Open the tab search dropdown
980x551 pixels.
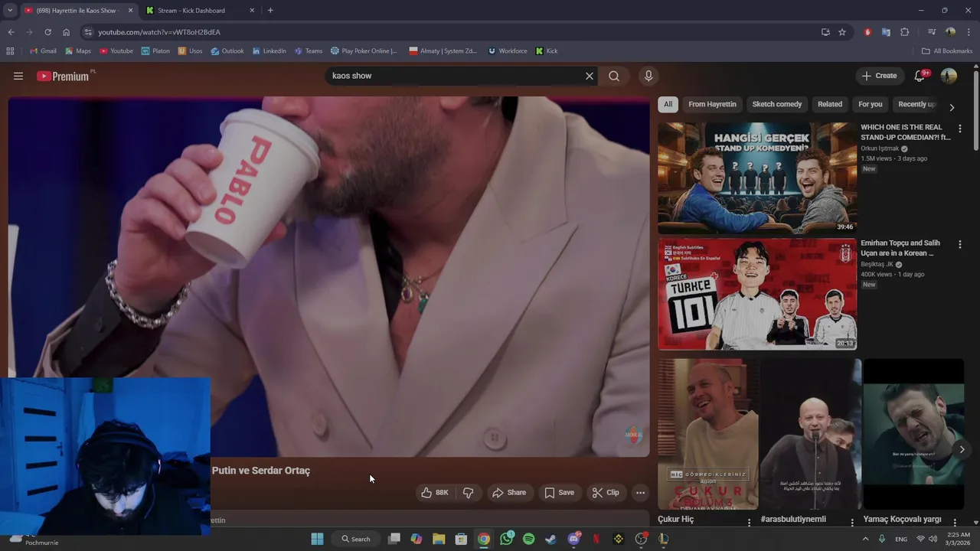tap(9, 11)
